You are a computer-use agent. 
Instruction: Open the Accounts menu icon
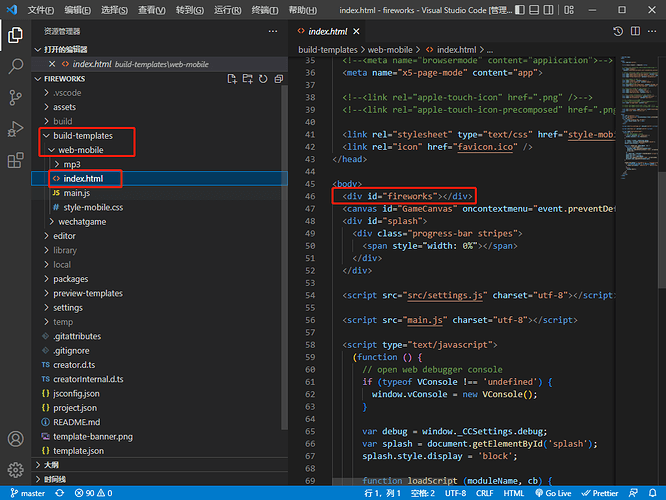pyautogui.click(x=16, y=439)
